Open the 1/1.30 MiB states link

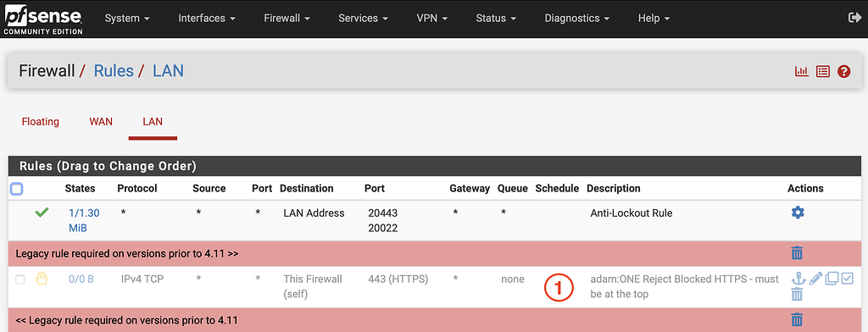point(84,220)
